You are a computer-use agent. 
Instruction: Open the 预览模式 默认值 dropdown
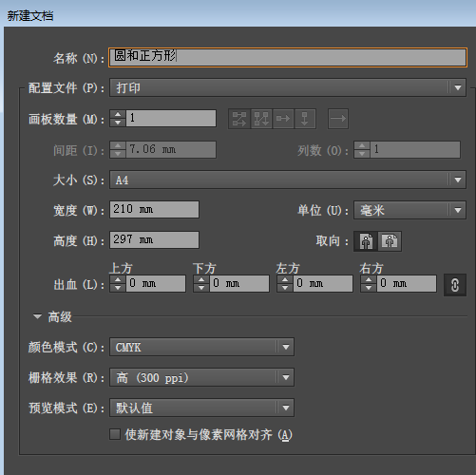(201, 408)
